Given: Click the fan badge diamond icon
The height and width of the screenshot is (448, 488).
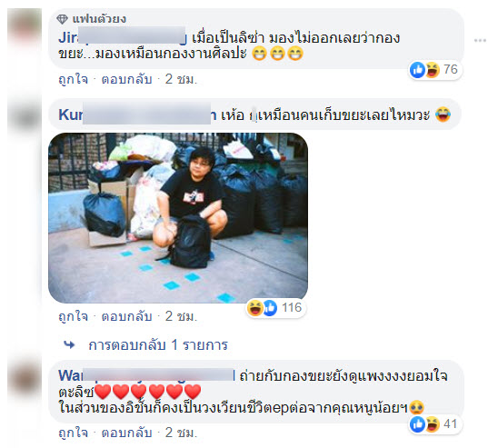Looking at the screenshot, I should (x=62, y=19).
